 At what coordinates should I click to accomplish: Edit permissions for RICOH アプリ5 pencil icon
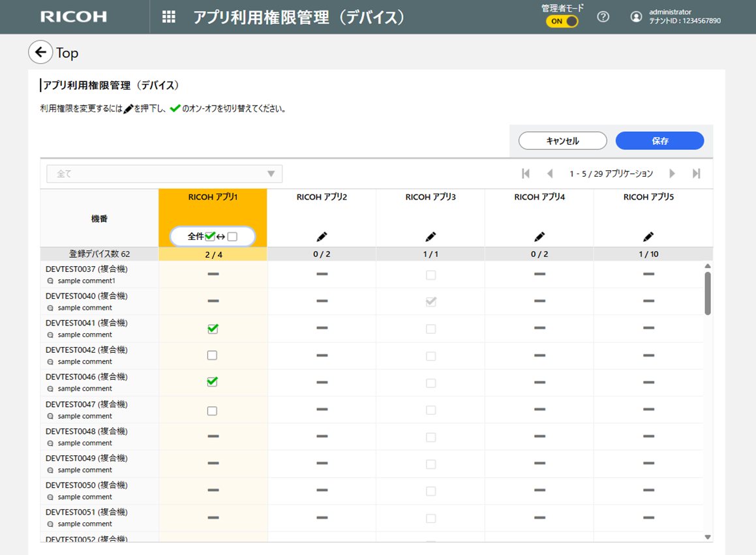(648, 237)
